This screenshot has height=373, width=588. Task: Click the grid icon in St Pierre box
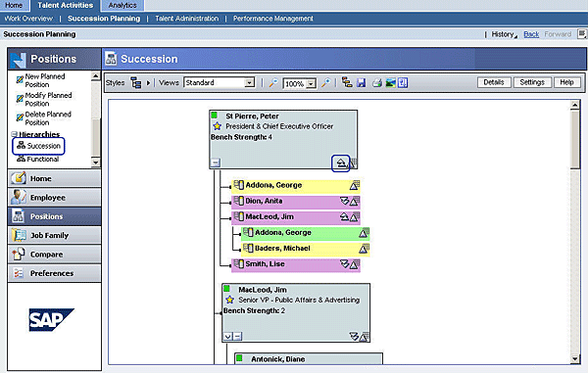(x=353, y=163)
